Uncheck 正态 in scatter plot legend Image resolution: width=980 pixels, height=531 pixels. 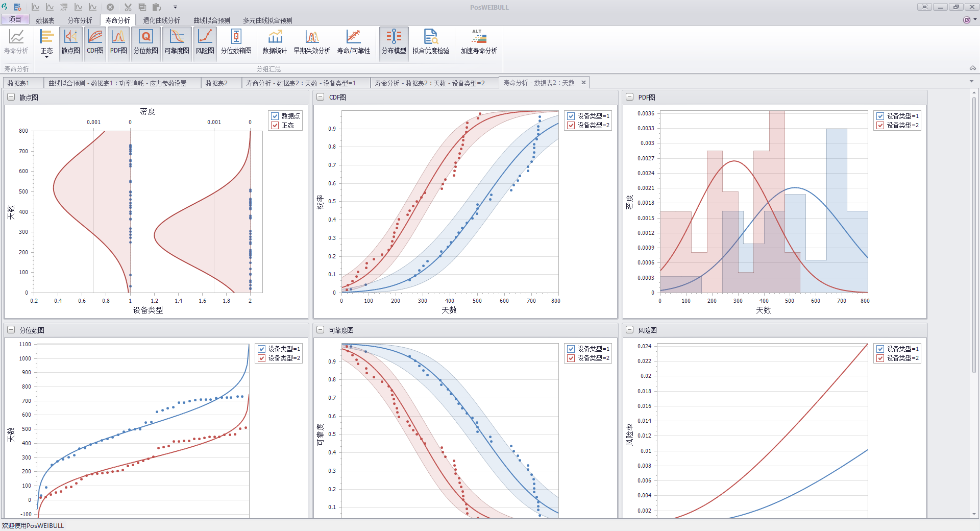click(x=275, y=125)
